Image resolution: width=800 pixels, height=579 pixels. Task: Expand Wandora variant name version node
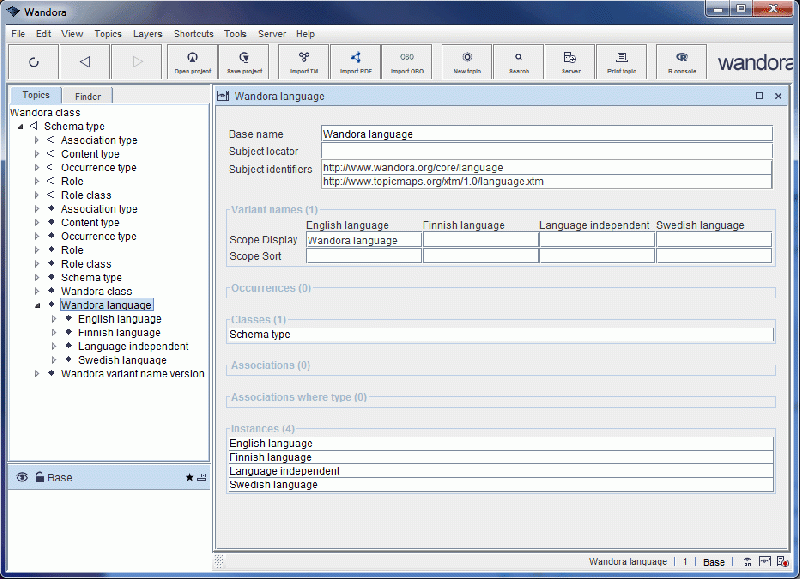pos(37,374)
